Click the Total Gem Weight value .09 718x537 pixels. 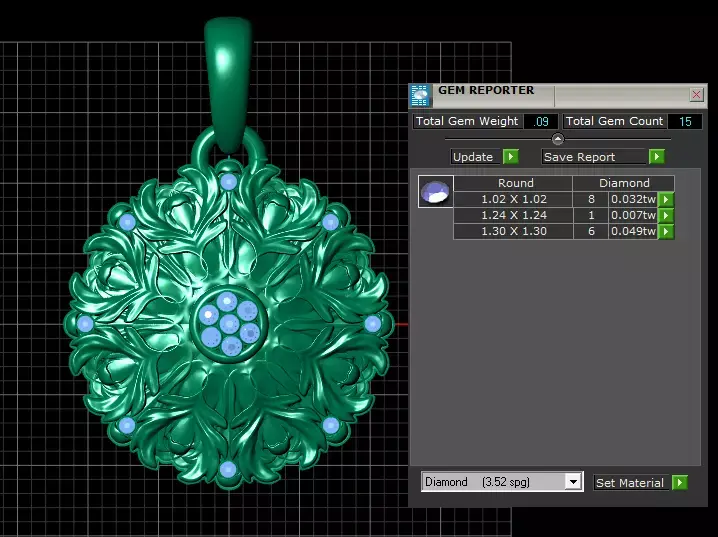[x=541, y=121]
